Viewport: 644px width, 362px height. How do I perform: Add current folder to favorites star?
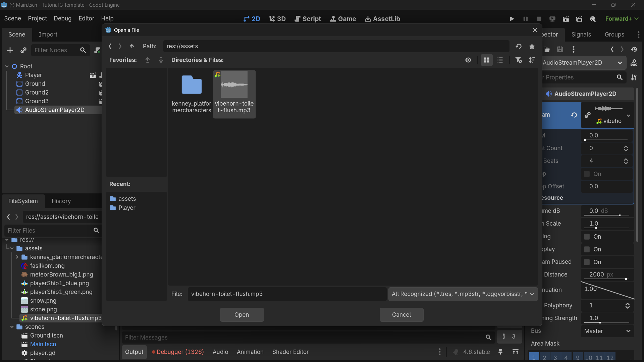532,46
